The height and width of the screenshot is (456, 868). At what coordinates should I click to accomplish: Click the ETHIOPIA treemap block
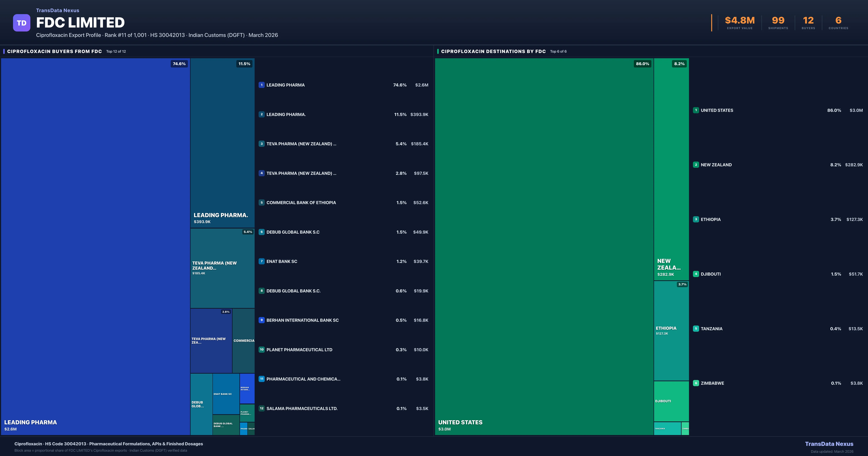tap(671, 331)
